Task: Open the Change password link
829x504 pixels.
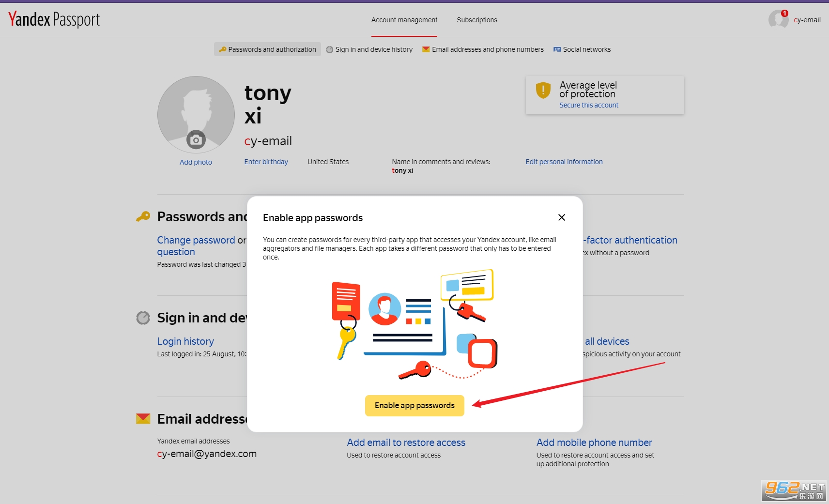Action: tap(196, 240)
